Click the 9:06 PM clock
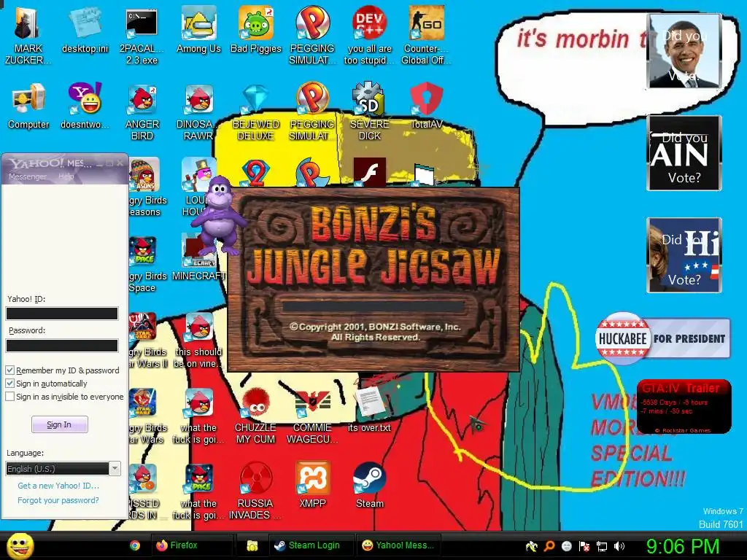Image resolution: width=747 pixels, height=560 pixels. (x=683, y=546)
